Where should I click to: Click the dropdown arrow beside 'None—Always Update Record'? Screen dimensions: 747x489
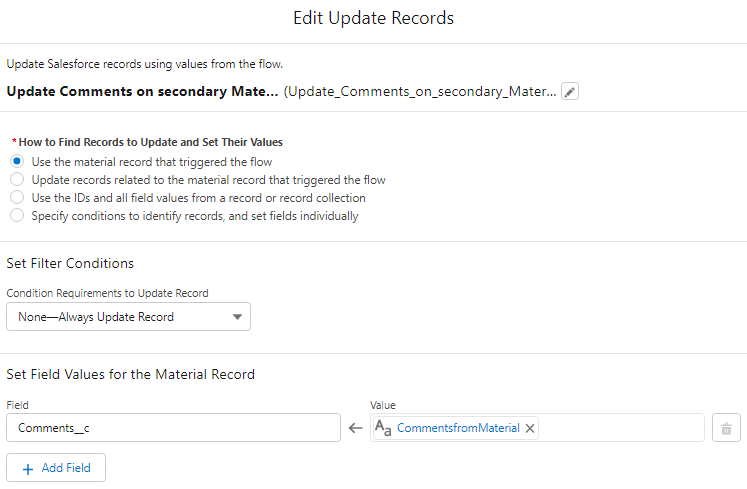(x=237, y=317)
